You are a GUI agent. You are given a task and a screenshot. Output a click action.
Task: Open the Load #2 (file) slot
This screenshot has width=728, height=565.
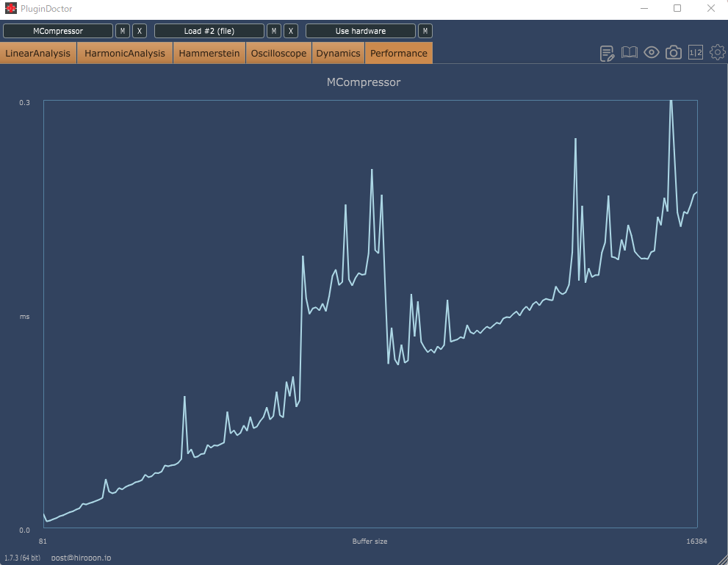tap(209, 31)
